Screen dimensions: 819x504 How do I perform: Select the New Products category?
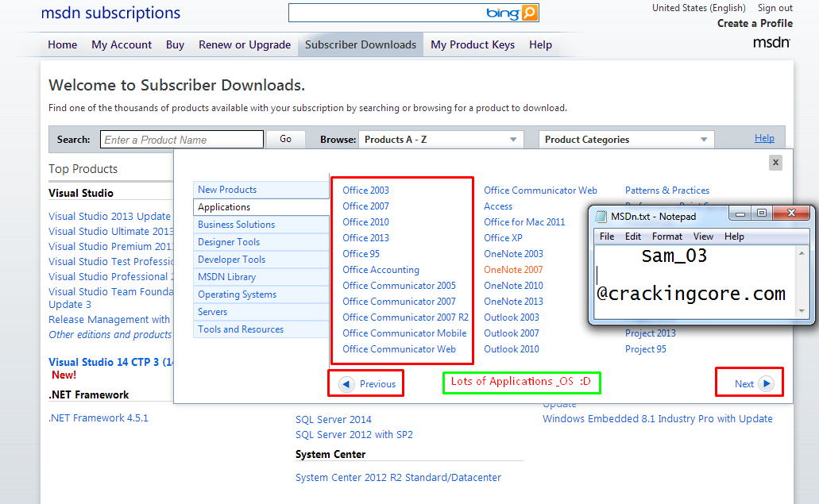click(x=261, y=190)
